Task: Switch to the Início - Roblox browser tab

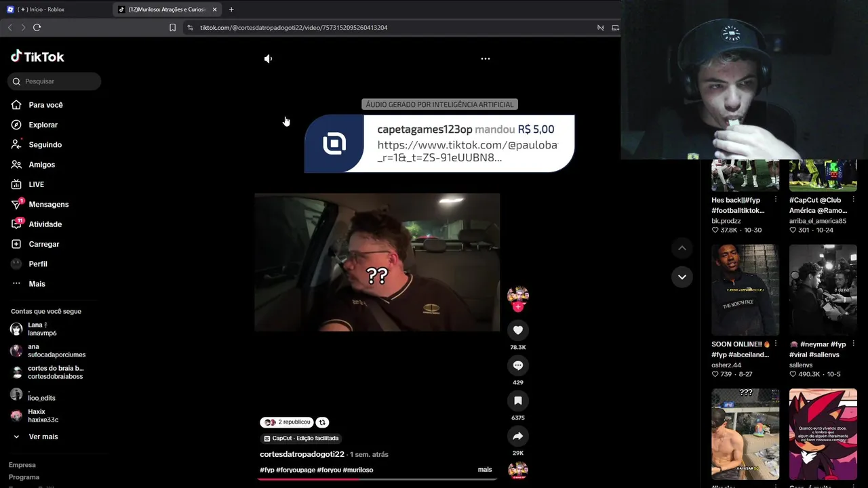Action: [x=56, y=9]
